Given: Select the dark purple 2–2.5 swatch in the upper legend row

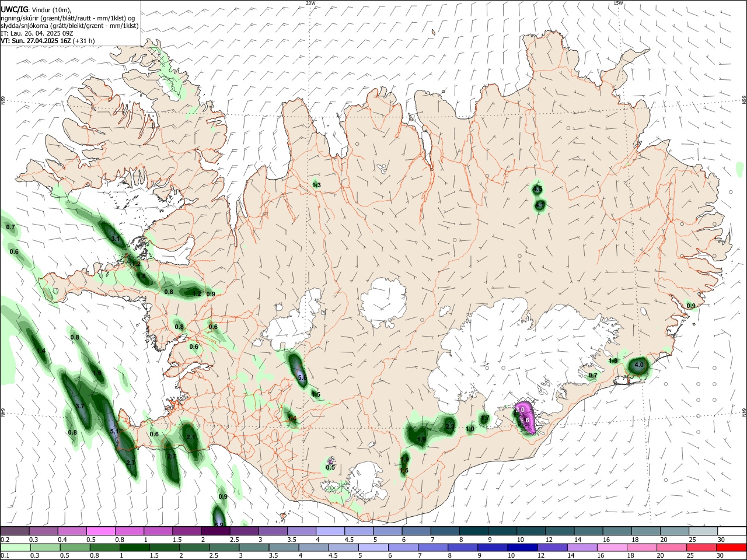Looking at the screenshot, I should coord(215,531).
